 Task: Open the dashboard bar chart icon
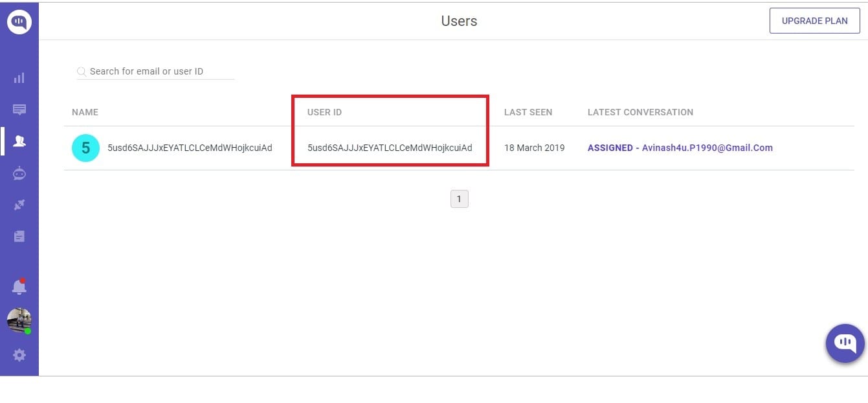[19, 78]
